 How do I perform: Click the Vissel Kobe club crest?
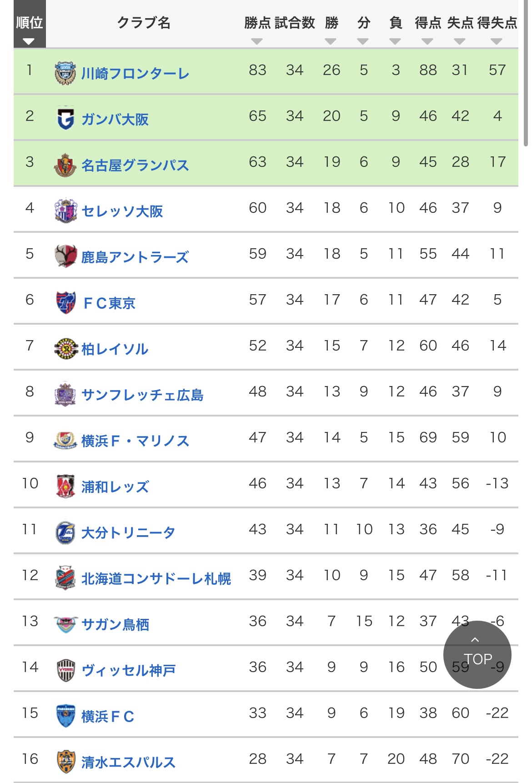point(65,670)
